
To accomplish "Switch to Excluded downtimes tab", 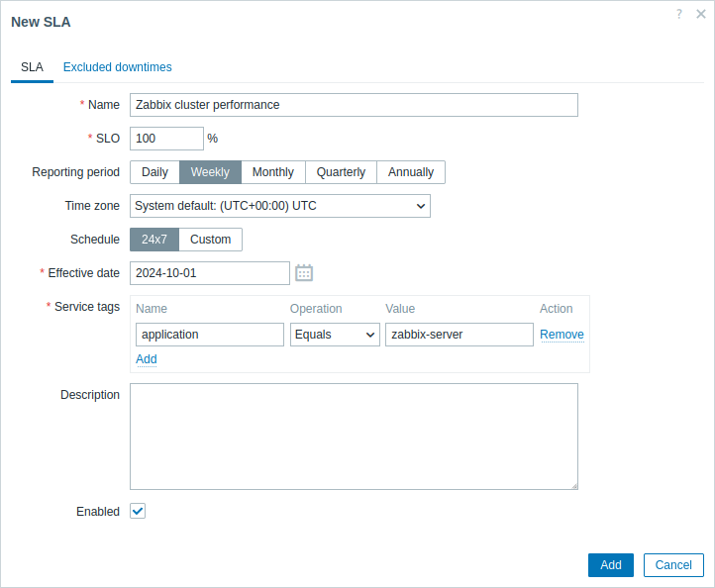I will point(117,67).
